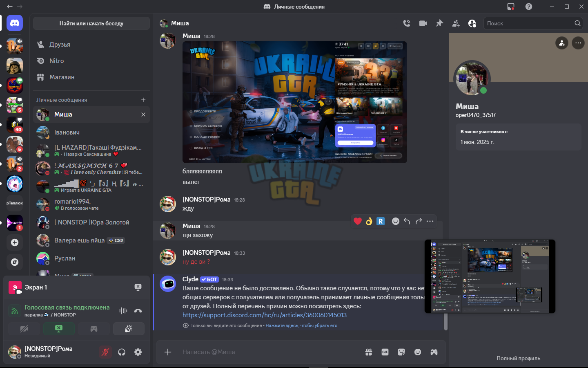Start a video call with Миша

[423, 23]
